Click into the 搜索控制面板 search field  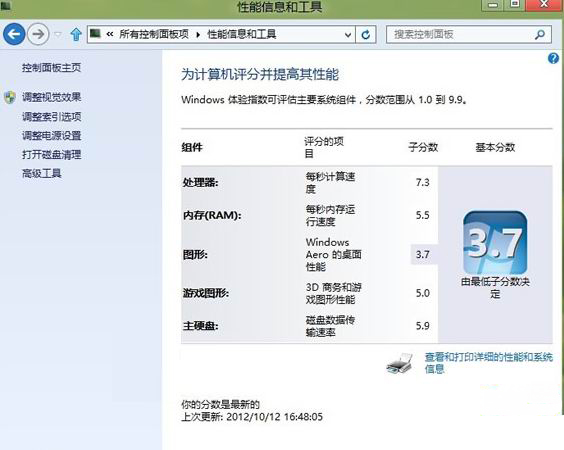468,35
